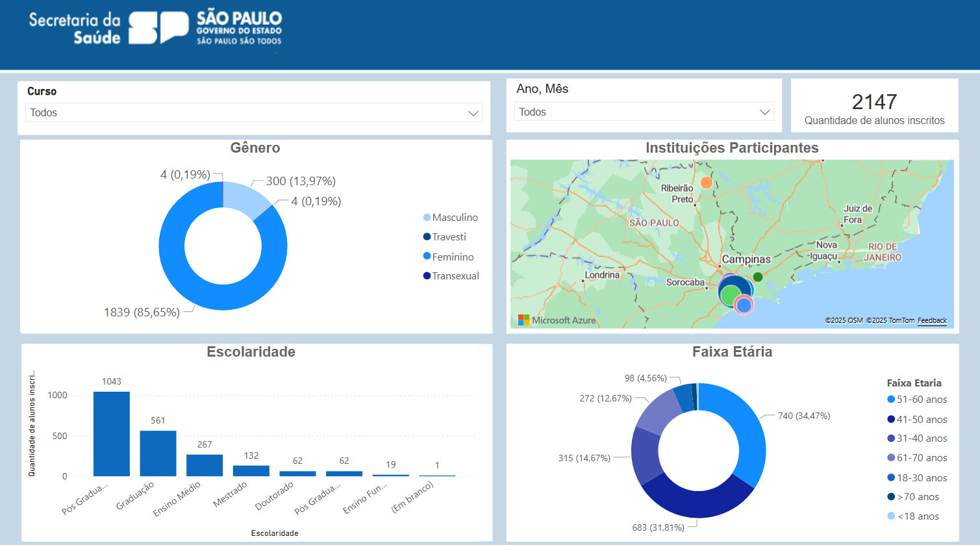Expand the Curso dropdown chevron
Viewport: 980px width, 545px height.
coord(473,113)
